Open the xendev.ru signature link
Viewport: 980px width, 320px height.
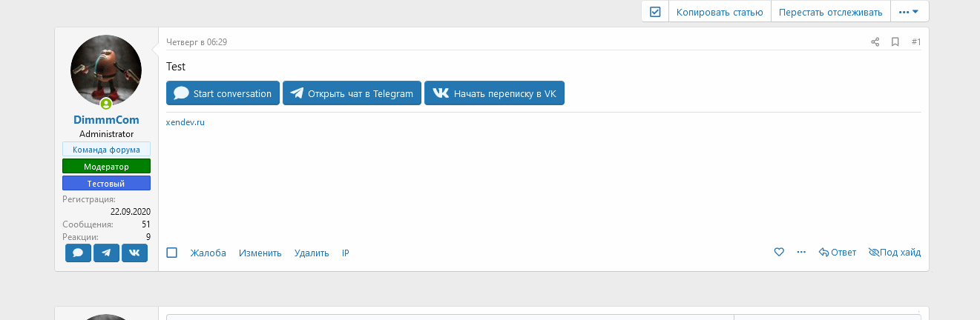click(185, 122)
